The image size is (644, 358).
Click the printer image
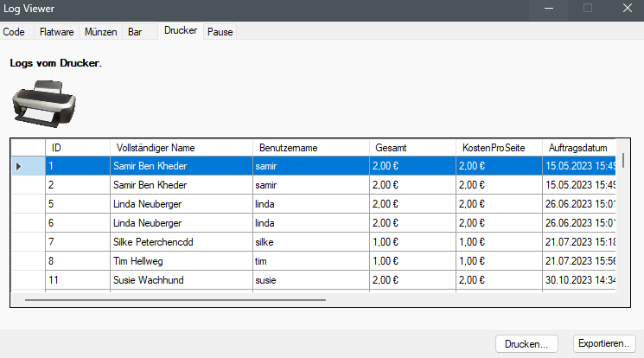(44, 104)
